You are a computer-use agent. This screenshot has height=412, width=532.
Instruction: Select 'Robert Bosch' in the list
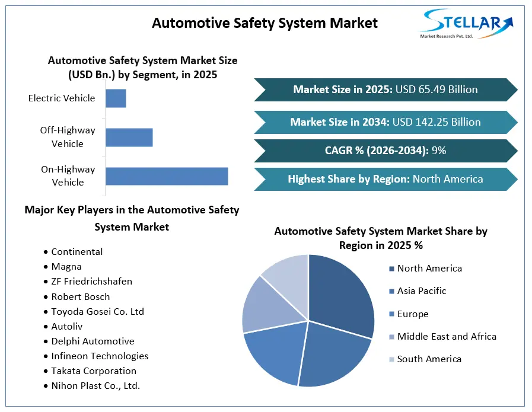click(81, 297)
